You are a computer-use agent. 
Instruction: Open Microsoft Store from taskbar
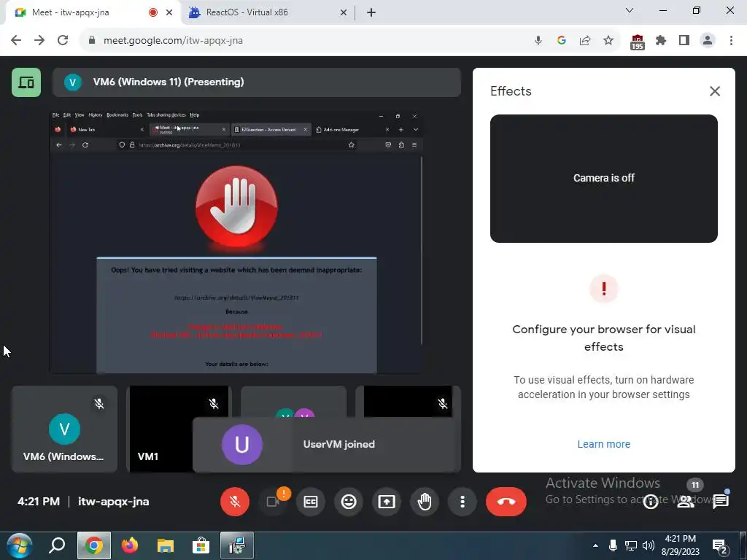[x=201, y=545]
